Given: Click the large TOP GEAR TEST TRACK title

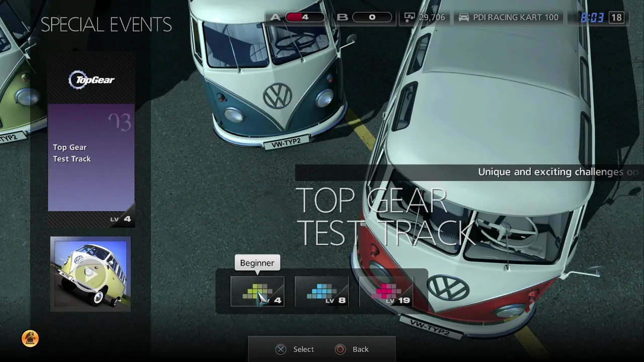Looking at the screenshot, I should (385, 217).
